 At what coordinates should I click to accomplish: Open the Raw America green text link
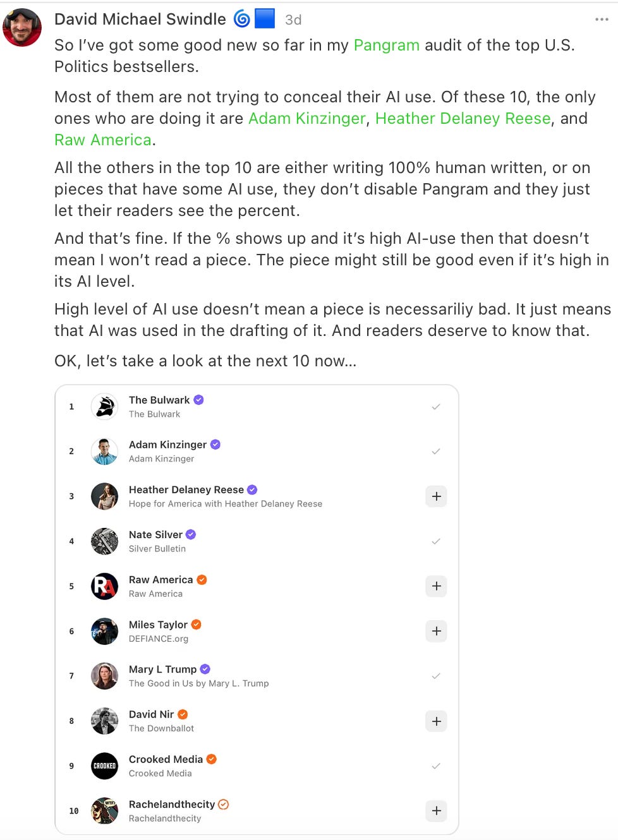[x=103, y=140]
